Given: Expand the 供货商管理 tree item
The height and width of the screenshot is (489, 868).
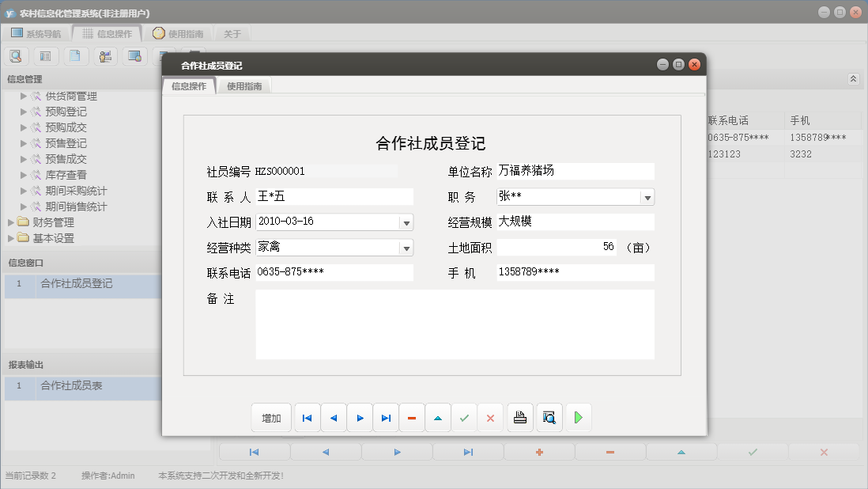Looking at the screenshot, I should 24,96.
